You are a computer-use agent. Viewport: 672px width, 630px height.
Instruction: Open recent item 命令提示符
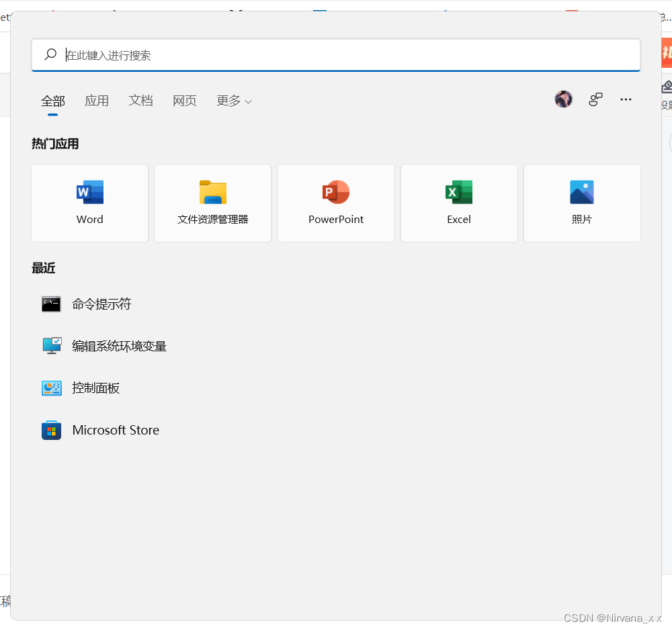(101, 304)
